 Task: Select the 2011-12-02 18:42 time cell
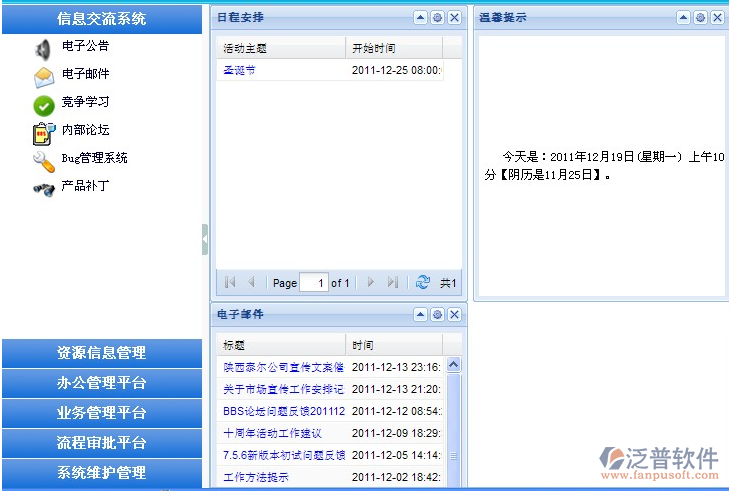point(395,477)
